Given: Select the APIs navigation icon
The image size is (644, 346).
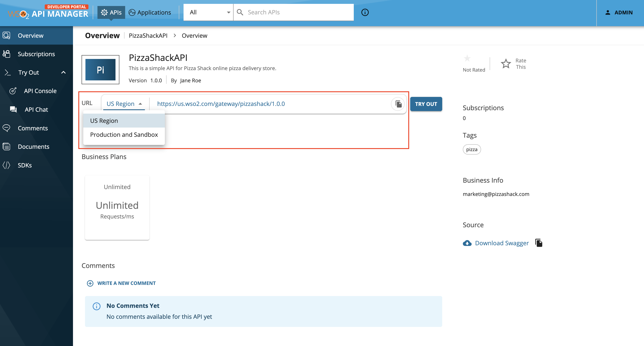Looking at the screenshot, I should coord(104,12).
